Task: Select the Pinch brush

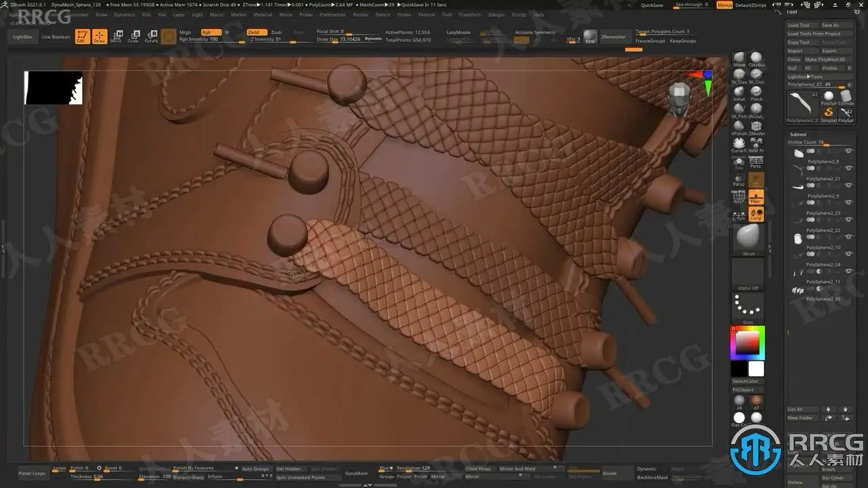Action: point(756,94)
